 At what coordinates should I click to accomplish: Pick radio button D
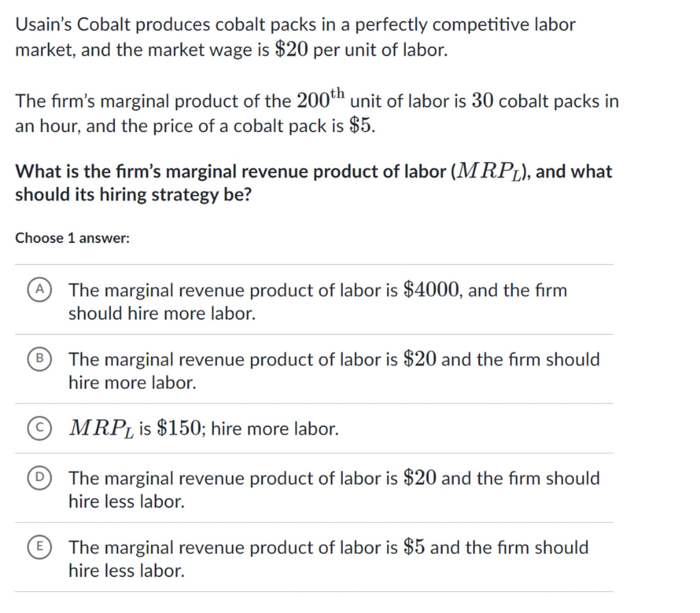[x=40, y=477]
